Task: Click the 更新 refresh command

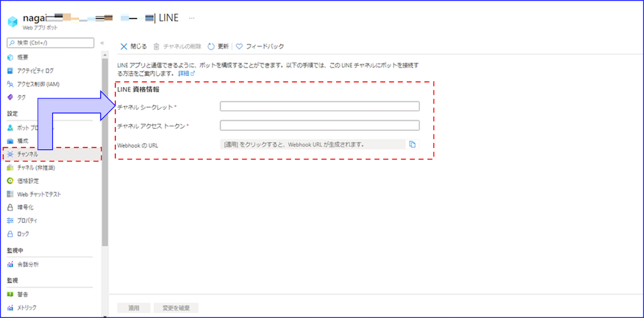Action: click(218, 46)
